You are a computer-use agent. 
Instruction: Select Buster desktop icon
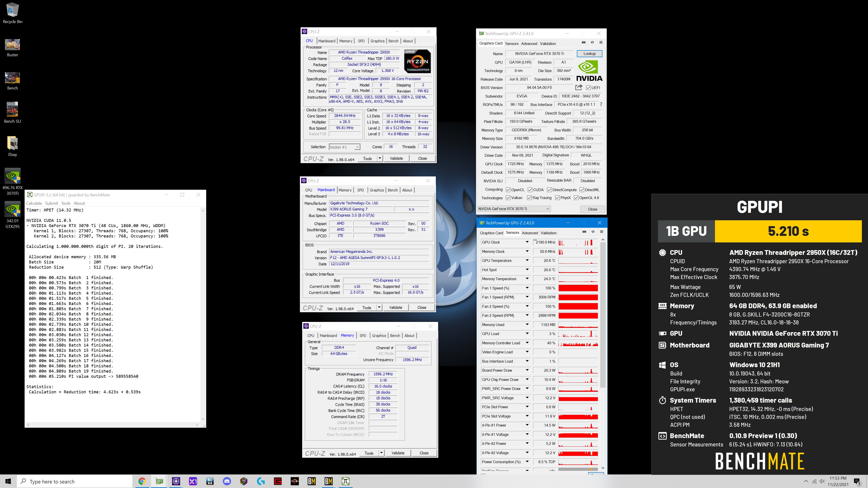point(12,47)
